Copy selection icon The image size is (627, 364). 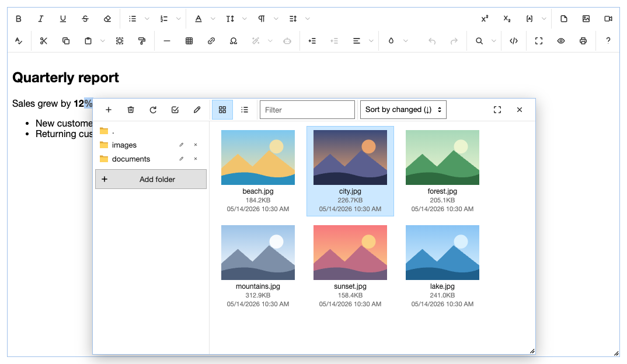(x=66, y=41)
